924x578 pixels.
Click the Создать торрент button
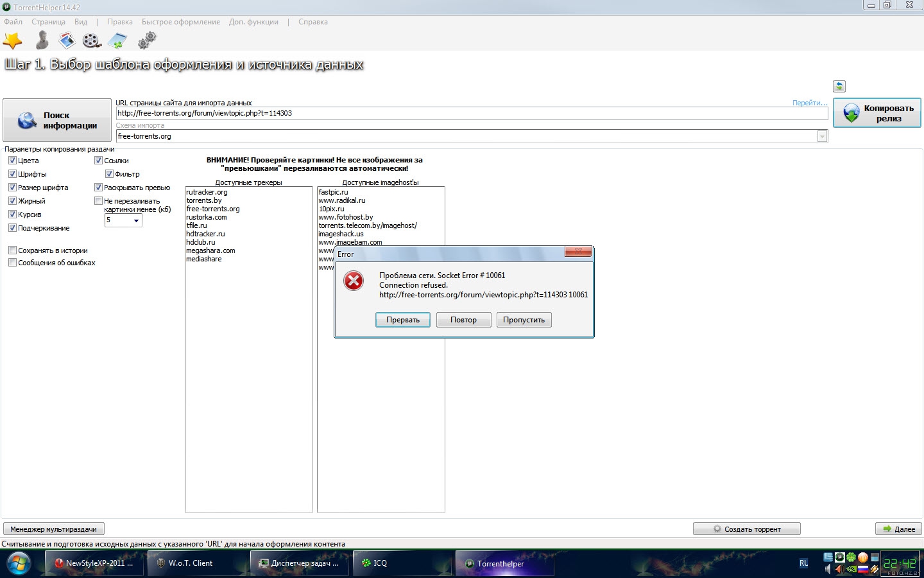[746, 529]
